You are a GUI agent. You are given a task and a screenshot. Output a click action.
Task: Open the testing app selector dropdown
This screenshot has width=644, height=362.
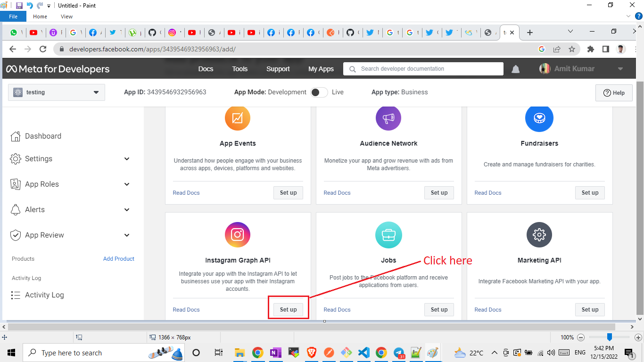[56, 92]
